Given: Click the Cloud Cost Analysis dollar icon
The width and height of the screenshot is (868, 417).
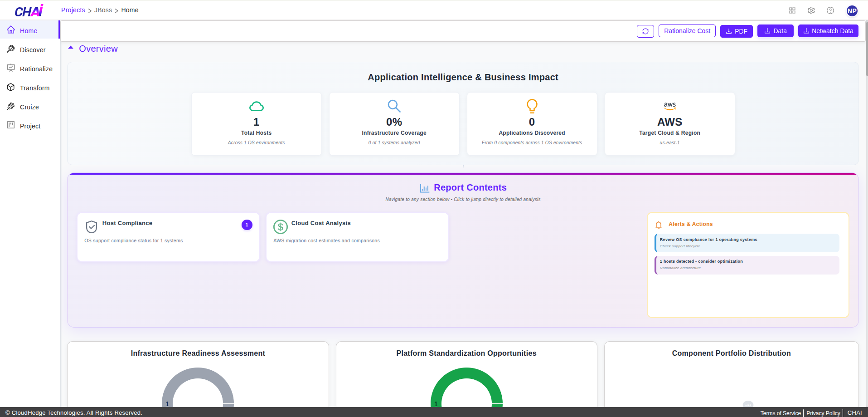Looking at the screenshot, I should point(281,226).
